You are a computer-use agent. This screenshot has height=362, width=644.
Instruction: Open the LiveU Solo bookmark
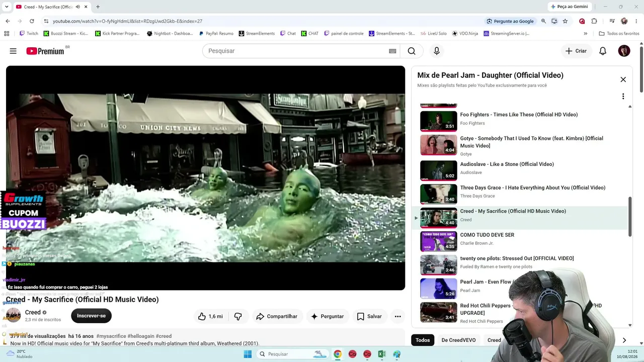coord(433,34)
